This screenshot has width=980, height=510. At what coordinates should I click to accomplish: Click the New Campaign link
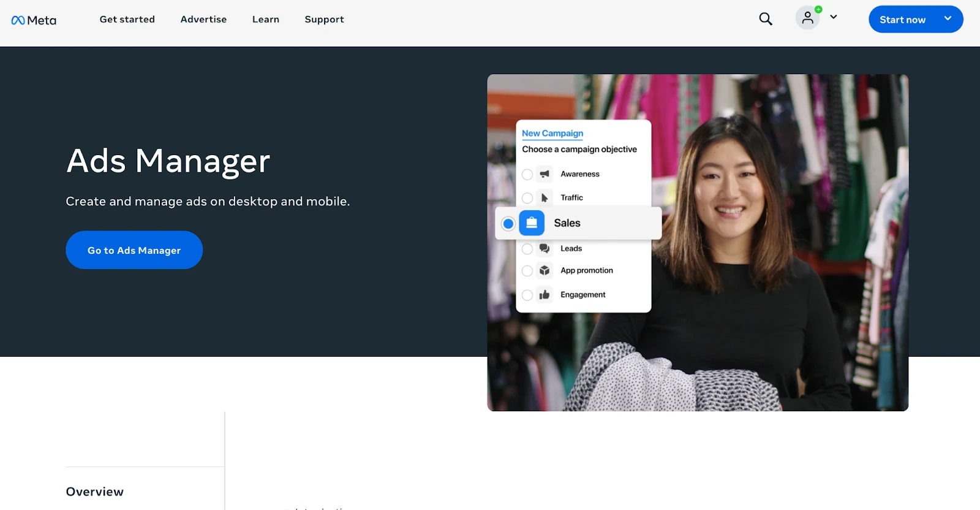pyautogui.click(x=552, y=133)
